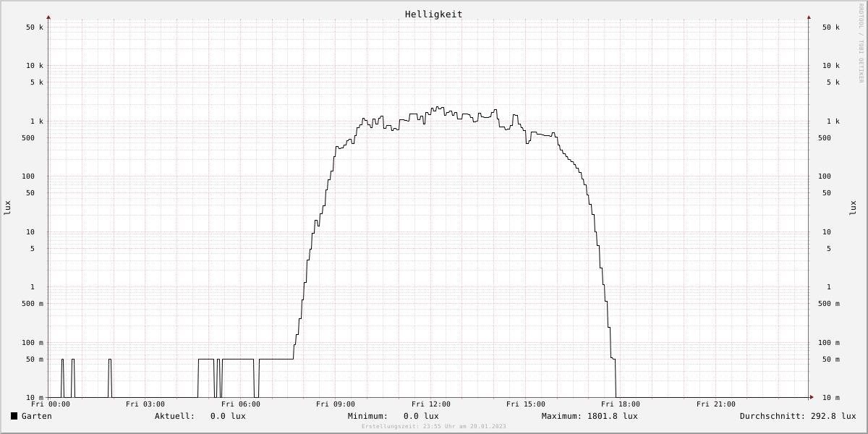The height and width of the screenshot is (434, 868).
Task: Click the "Fri 06:00" time axis label
Action: (241, 404)
